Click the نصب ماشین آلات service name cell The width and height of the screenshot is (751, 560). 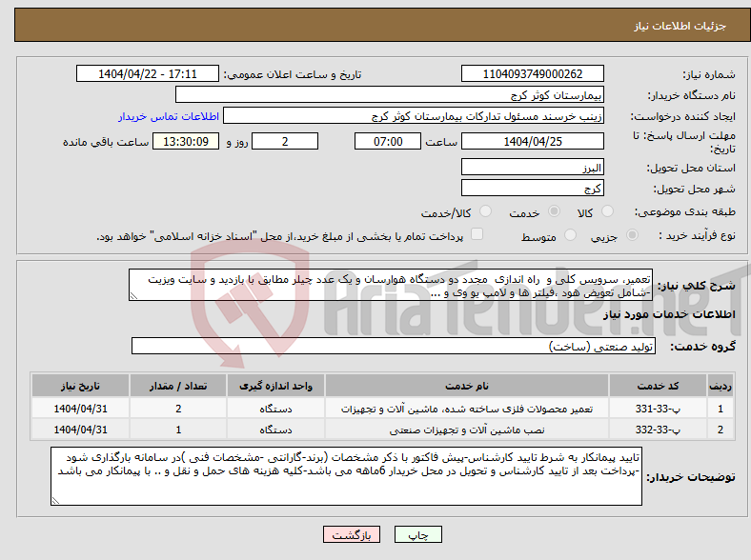pyautogui.click(x=467, y=430)
